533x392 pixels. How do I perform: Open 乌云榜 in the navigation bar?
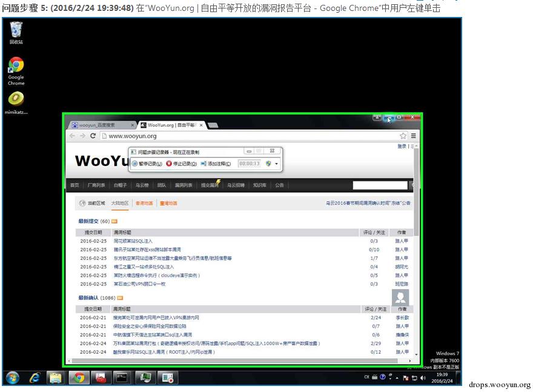(x=142, y=185)
